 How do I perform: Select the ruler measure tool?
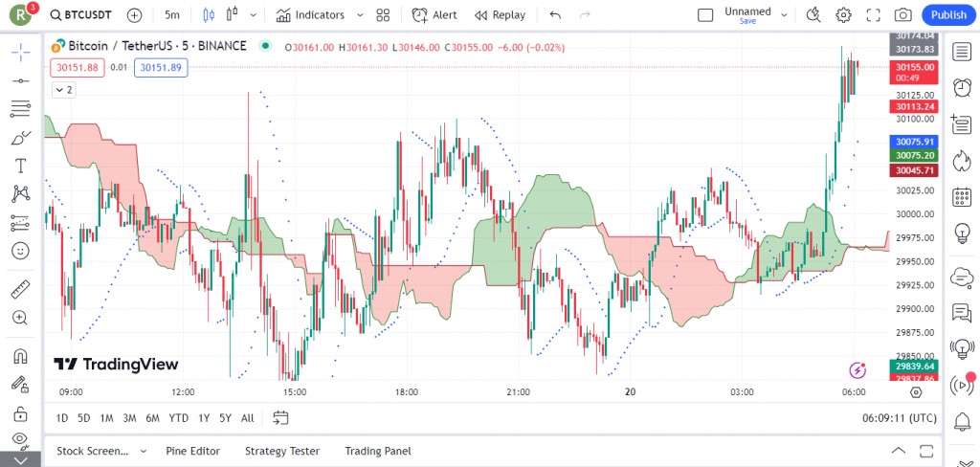(x=21, y=289)
